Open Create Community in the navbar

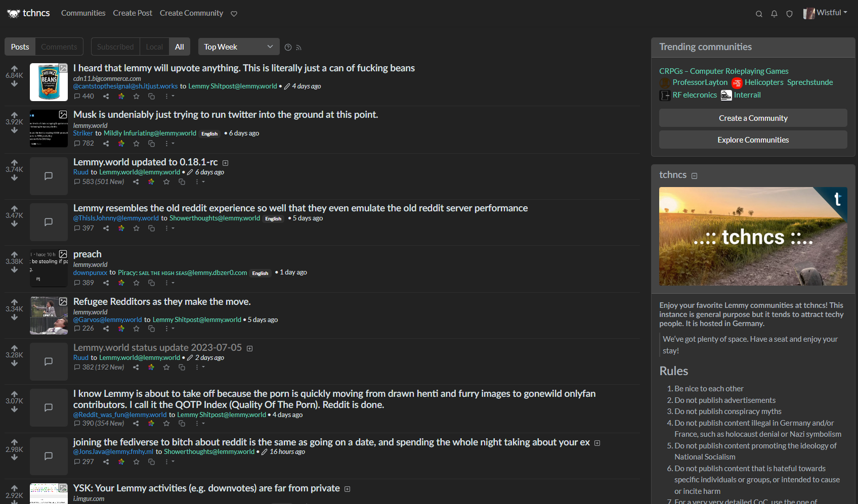191,13
